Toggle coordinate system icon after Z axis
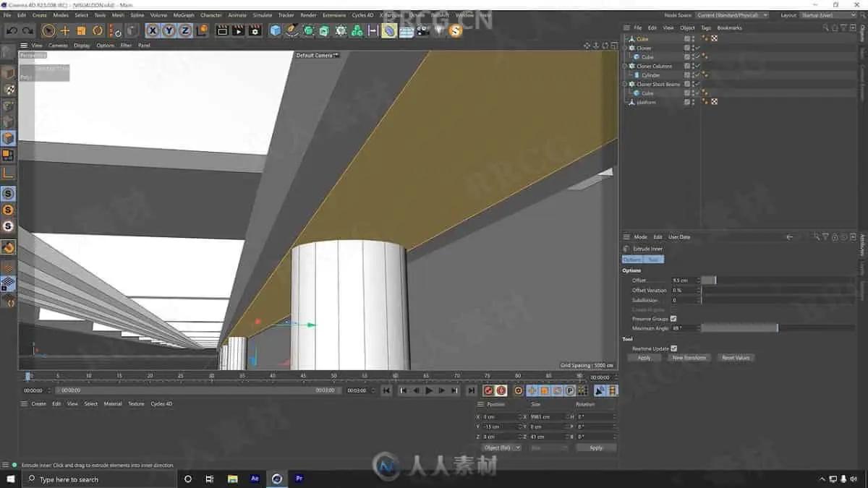Viewport: 868px width, 488px height. tap(202, 30)
